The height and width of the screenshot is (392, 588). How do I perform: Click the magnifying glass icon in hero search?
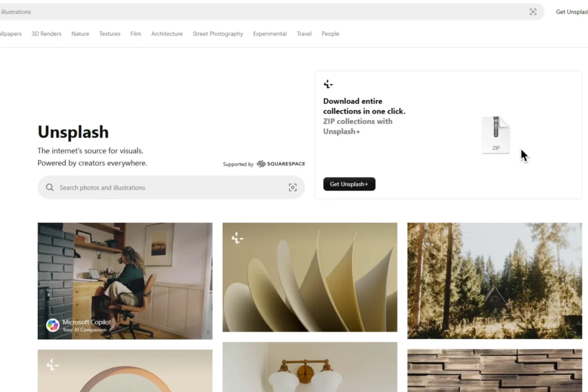tap(49, 187)
